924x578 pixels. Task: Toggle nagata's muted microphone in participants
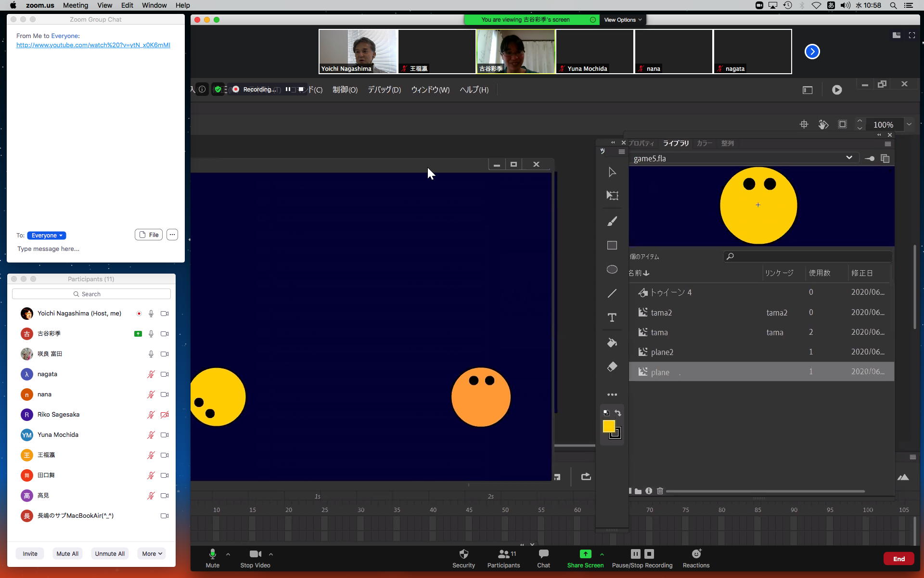tap(151, 374)
